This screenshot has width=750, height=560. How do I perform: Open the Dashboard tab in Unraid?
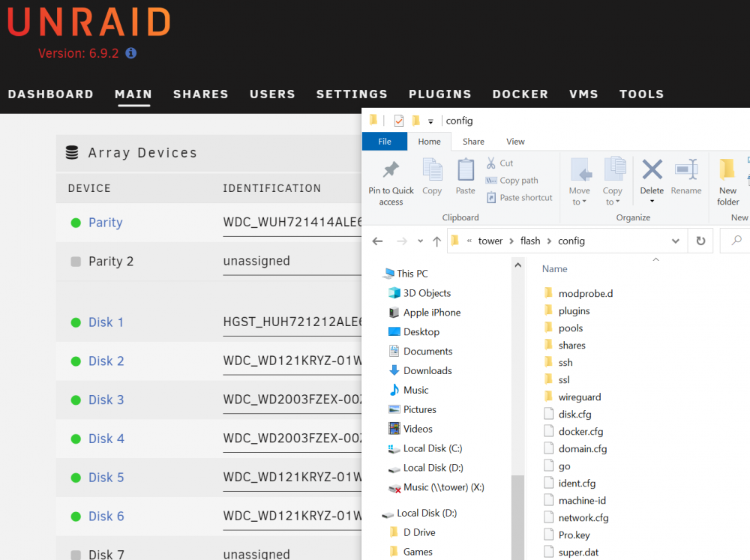51,94
